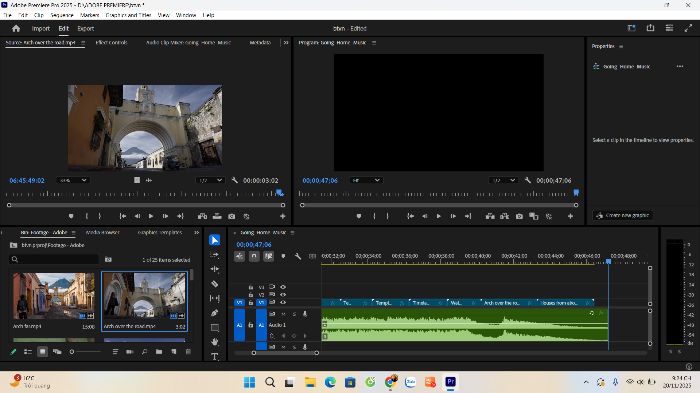
Task: Open Button Editor plus in Program Monitor
Action: coord(570,216)
